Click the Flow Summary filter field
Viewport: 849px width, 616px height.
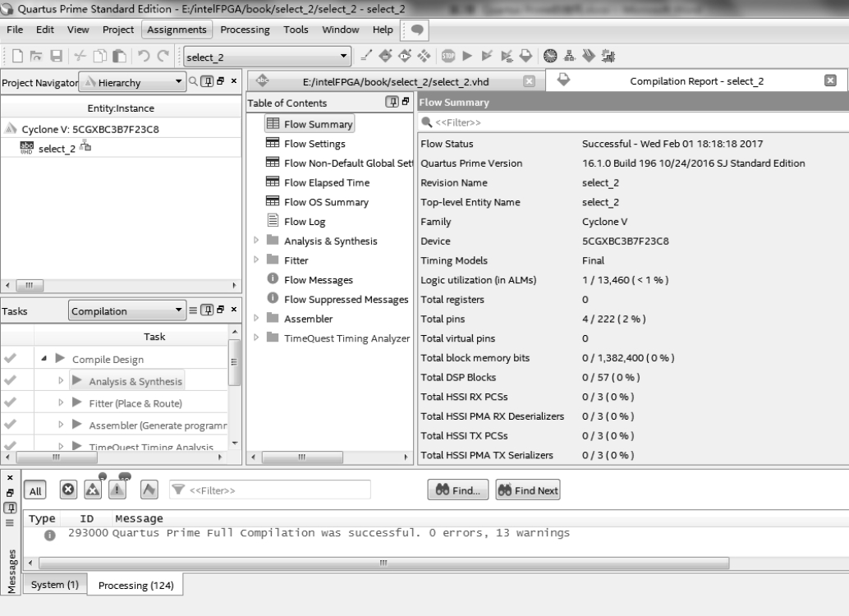click(632, 122)
